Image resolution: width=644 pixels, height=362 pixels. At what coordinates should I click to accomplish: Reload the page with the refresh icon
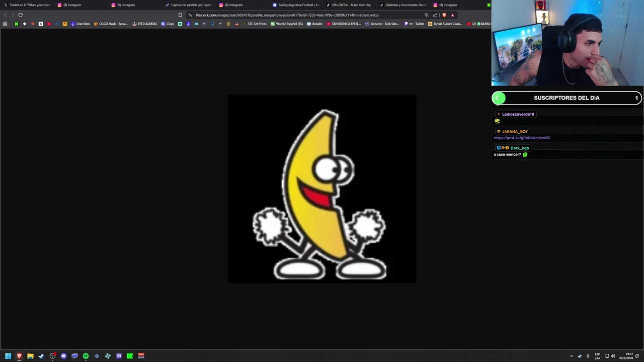coord(21,15)
